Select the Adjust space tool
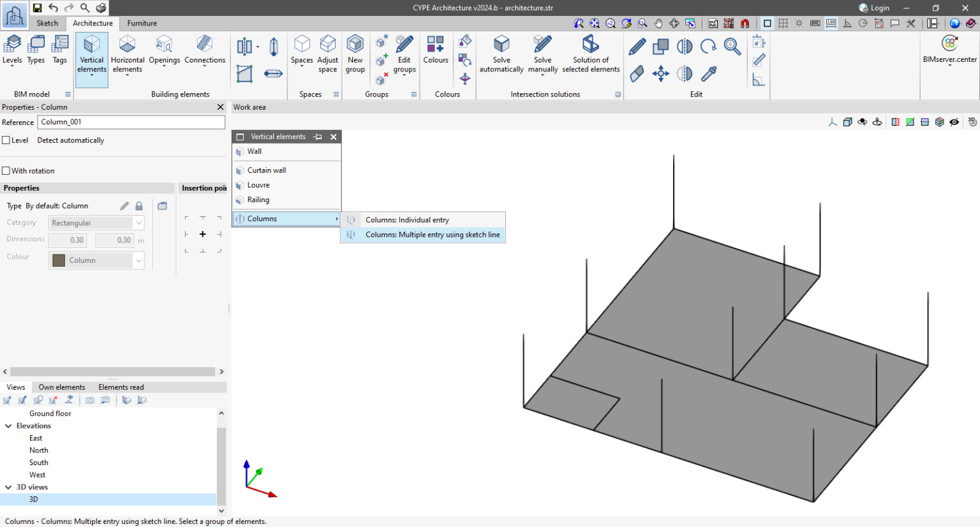 (327, 54)
